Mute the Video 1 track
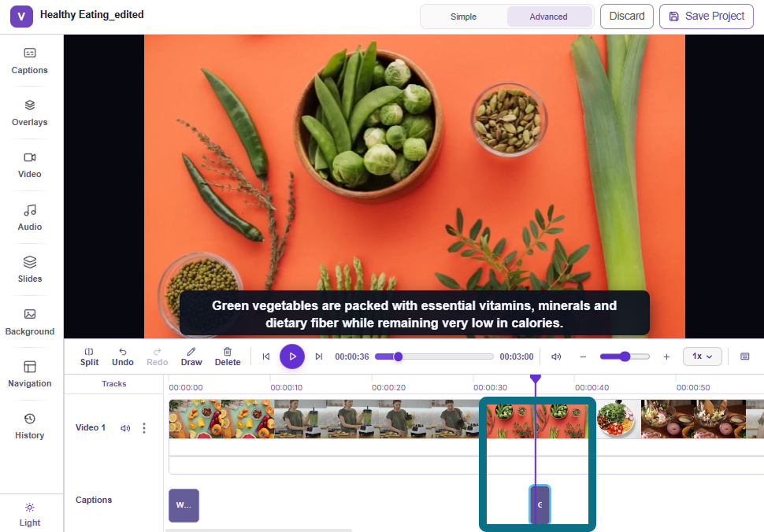The height and width of the screenshot is (532, 764). pyautogui.click(x=125, y=428)
